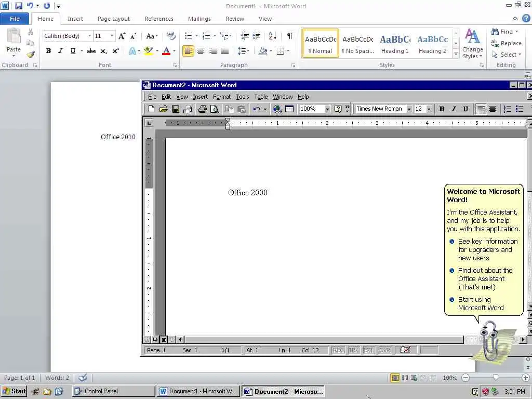Toggle Show/Hide paragraph marks
The height and width of the screenshot is (399, 532).
coord(290,36)
